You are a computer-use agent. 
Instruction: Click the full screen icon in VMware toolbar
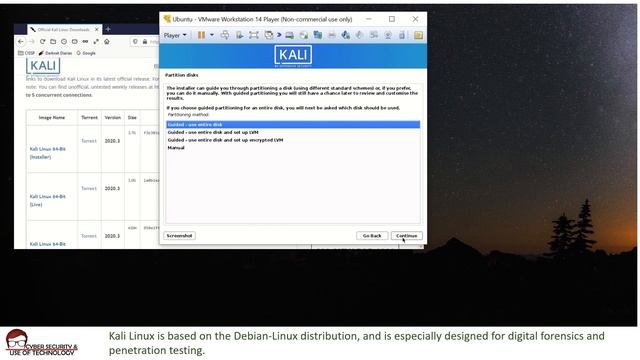[x=254, y=35]
